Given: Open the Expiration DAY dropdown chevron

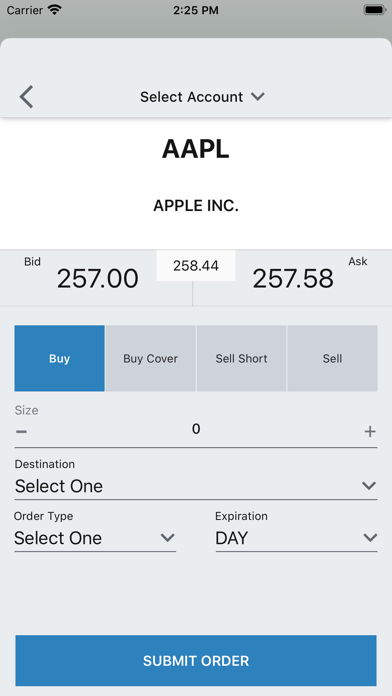Looking at the screenshot, I should (370, 538).
